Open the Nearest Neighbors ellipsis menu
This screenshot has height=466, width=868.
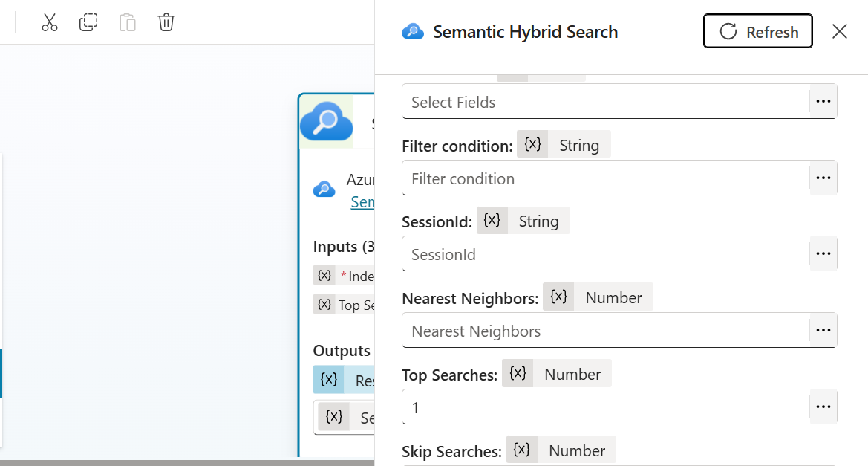[x=823, y=330]
